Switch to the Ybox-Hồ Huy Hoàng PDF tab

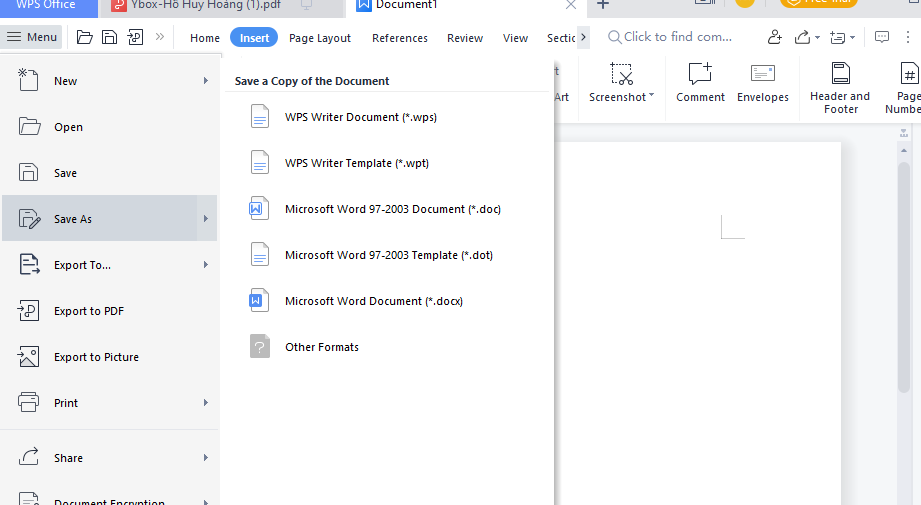pyautogui.click(x=221, y=6)
